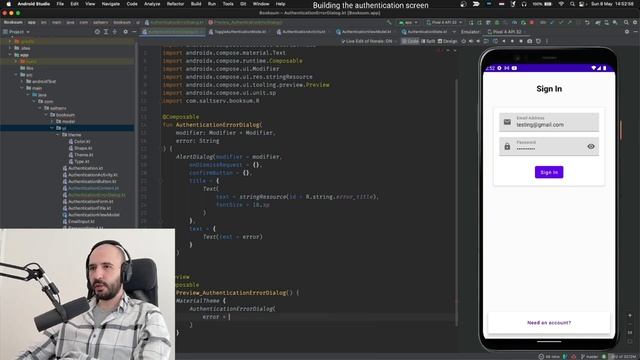Viewport: 640px width, 360px height.
Task: Open Emulator panel settings gear
Action: click(627, 32)
